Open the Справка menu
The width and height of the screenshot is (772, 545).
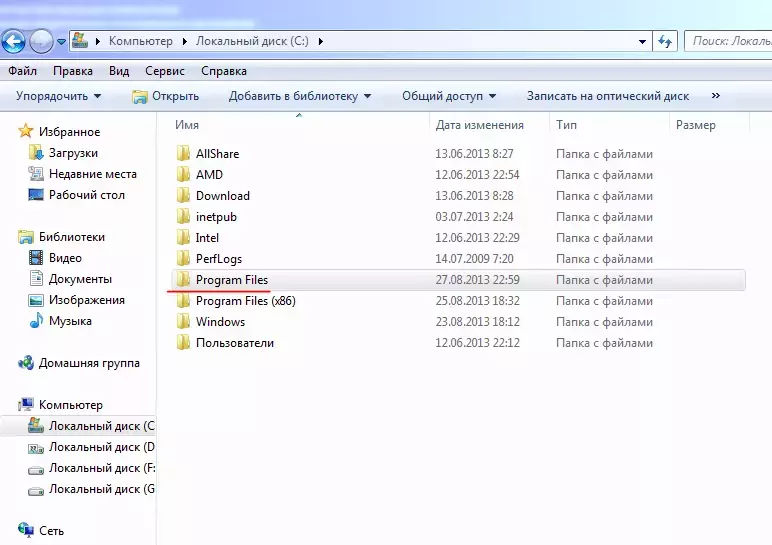(224, 71)
